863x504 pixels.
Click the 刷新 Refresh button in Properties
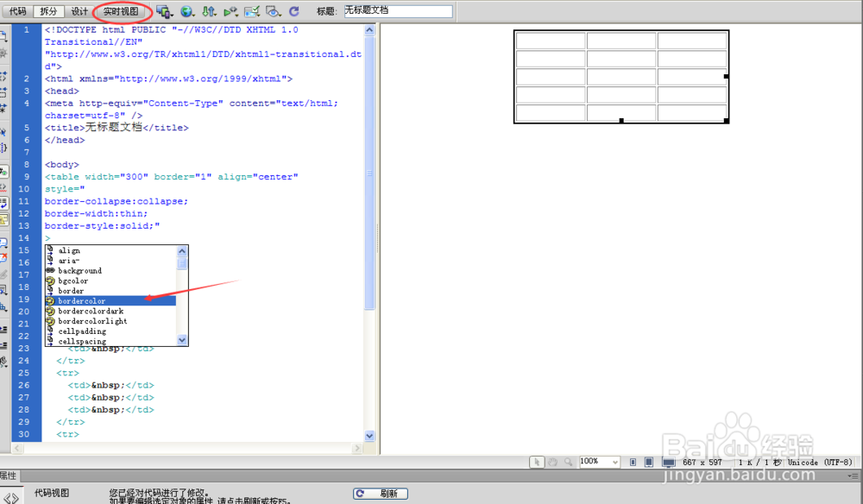coord(381,494)
